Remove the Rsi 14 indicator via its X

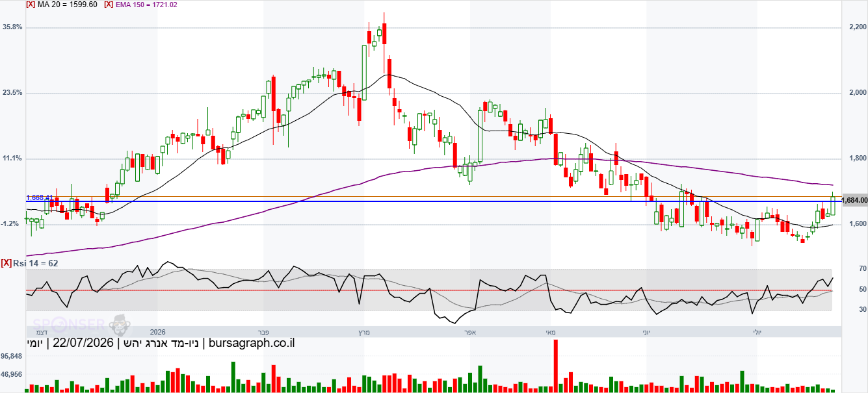pos(7,263)
